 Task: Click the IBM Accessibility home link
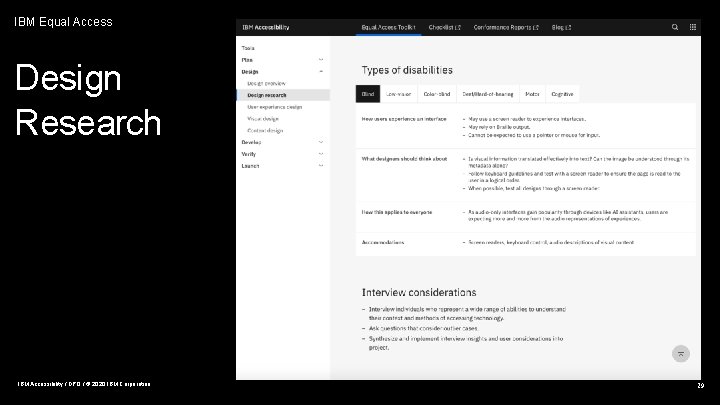(266, 28)
